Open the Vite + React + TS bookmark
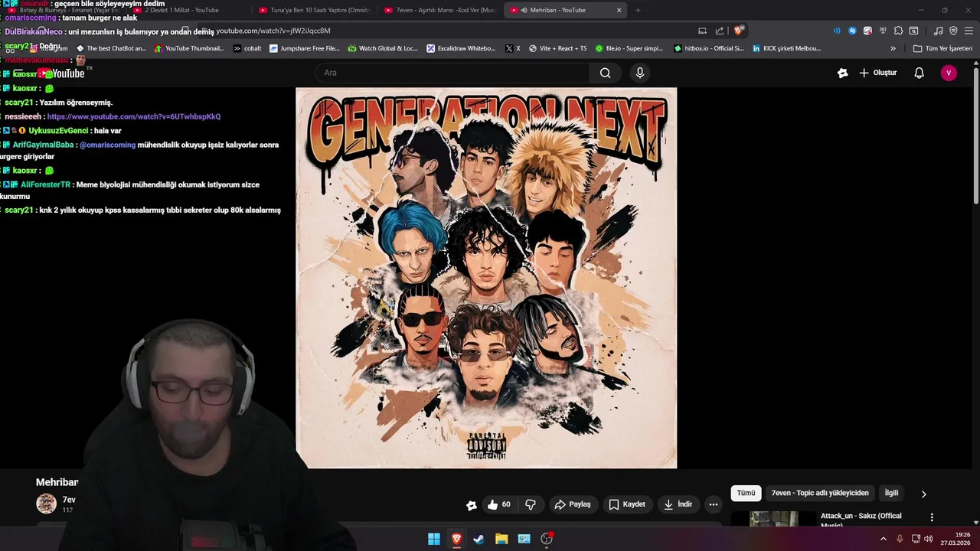 557,48
